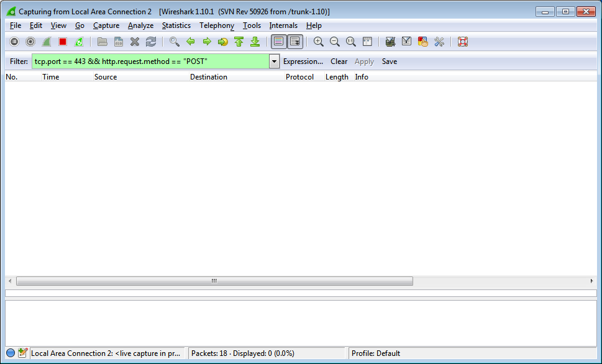Jump to the first packet
The image size is (602, 364).
pos(239,42)
